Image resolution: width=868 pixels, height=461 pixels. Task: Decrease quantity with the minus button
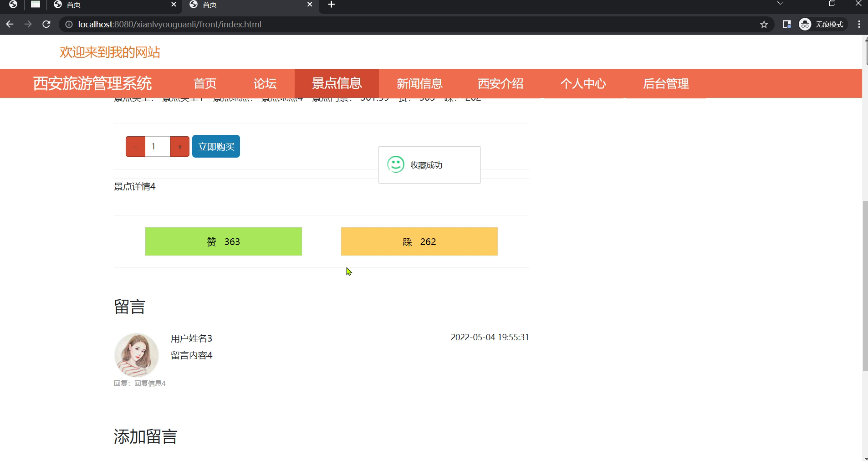coord(135,147)
